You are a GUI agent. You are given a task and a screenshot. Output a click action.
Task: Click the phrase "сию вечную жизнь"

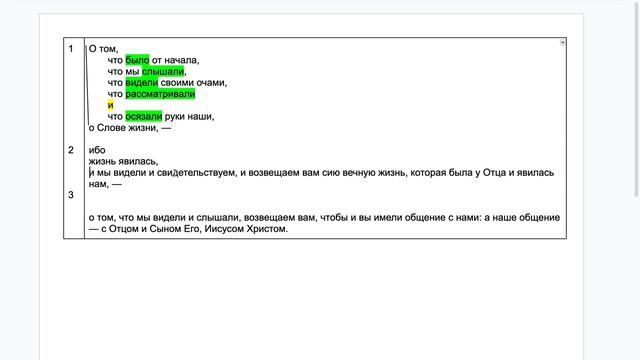[x=364, y=173]
